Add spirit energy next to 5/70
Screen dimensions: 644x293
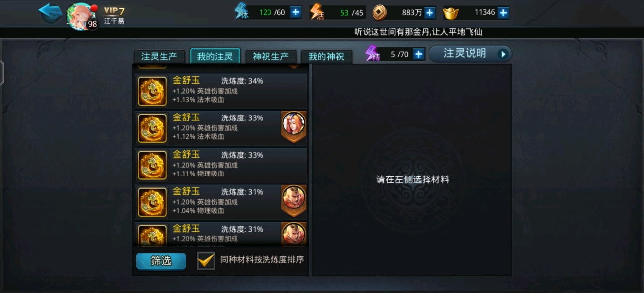point(419,54)
